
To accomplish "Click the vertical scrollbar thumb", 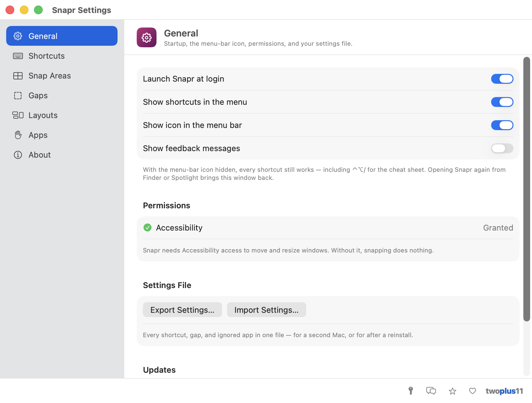I will pyautogui.click(x=527, y=189).
